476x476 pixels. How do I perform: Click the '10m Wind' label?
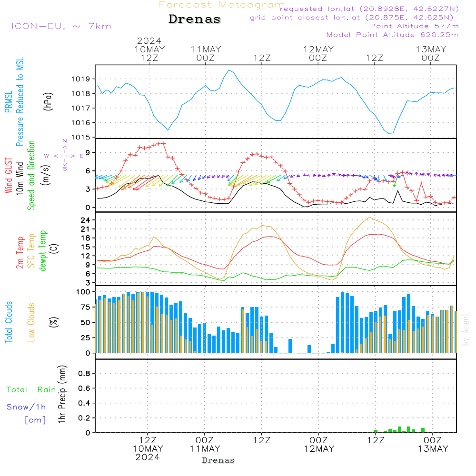point(20,178)
